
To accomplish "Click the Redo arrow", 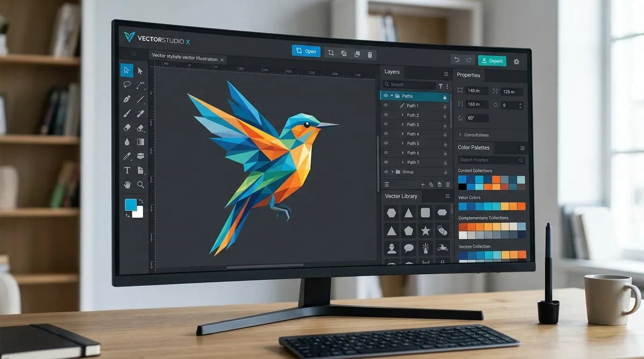I will [x=468, y=60].
